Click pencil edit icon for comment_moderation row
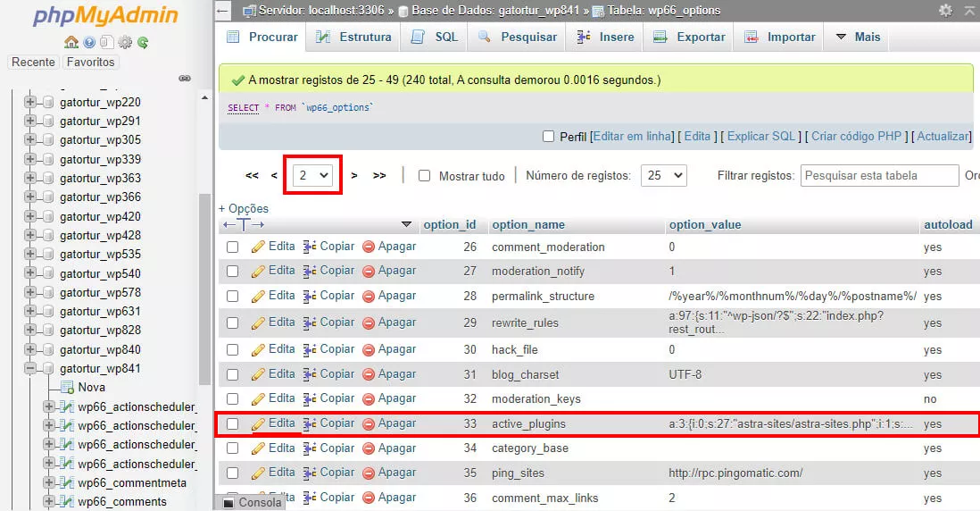980x511 pixels. click(x=258, y=247)
